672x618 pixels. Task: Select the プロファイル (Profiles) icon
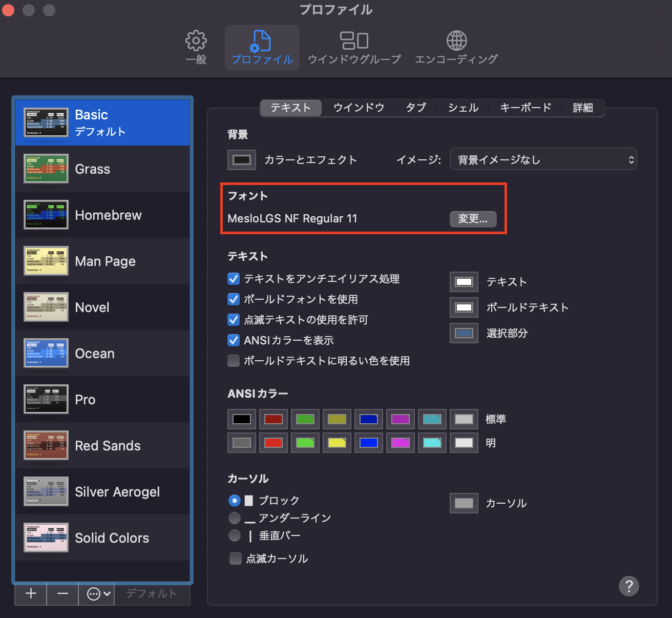click(x=262, y=46)
